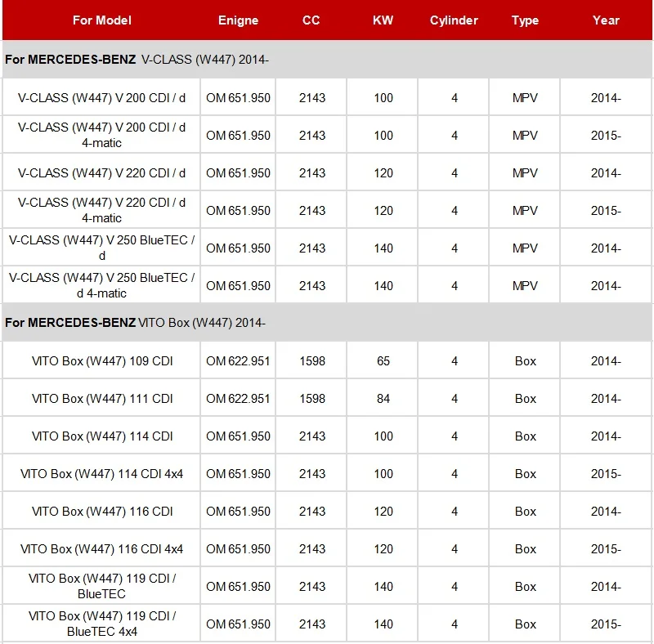Click "V-CLASS (W447) V 220 CDI / d 4-matic" cell
Screen dimensions: 654x644
pyautogui.click(x=101, y=210)
